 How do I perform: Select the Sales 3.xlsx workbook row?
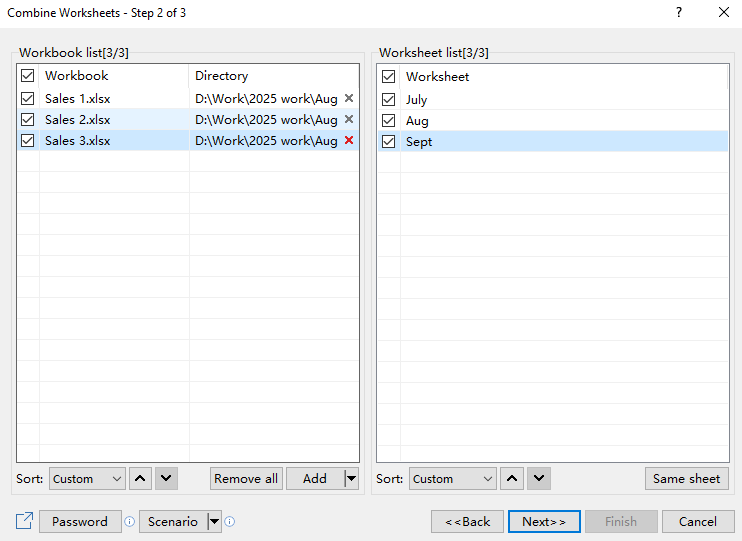188,141
